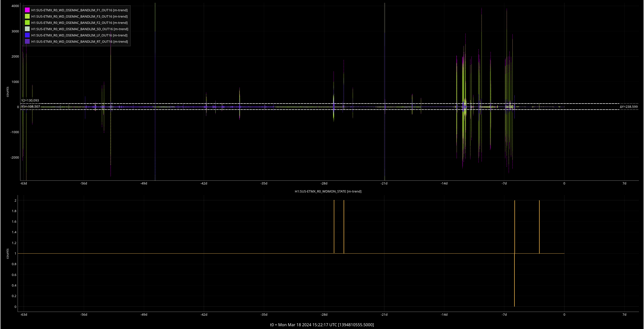Click the magenta F1_OUT16 legend swatch
The width and height of the screenshot is (644, 329).
point(27,10)
